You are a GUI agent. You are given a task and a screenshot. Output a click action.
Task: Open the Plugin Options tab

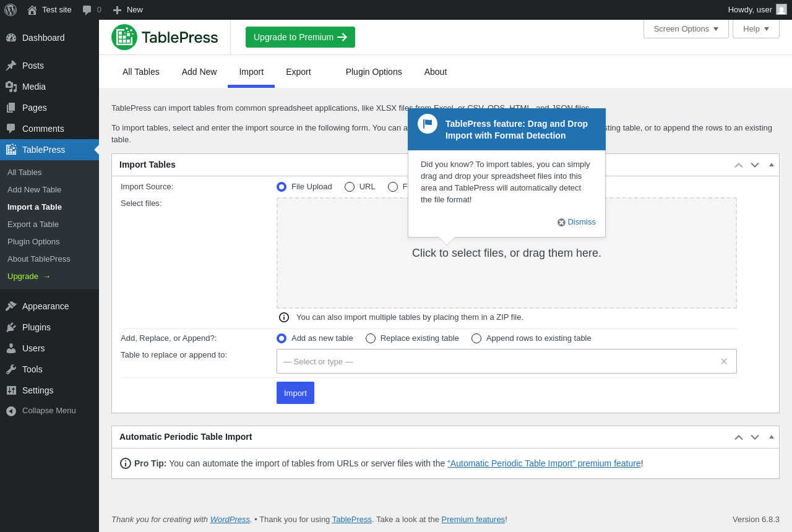pyautogui.click(x=374, y=72)
